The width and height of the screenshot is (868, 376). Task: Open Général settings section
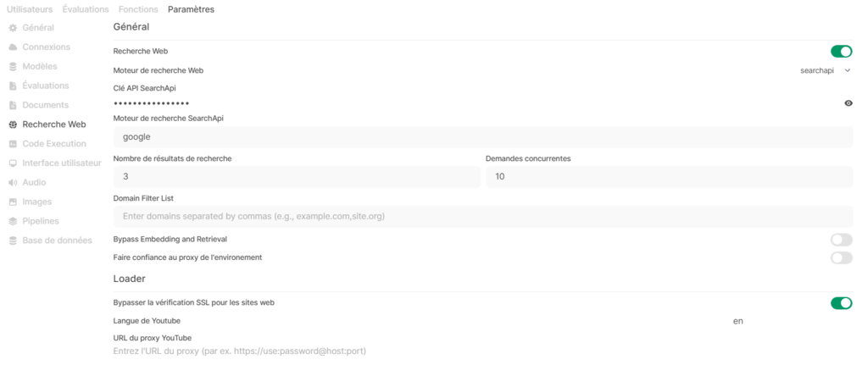tap(38, 28)
